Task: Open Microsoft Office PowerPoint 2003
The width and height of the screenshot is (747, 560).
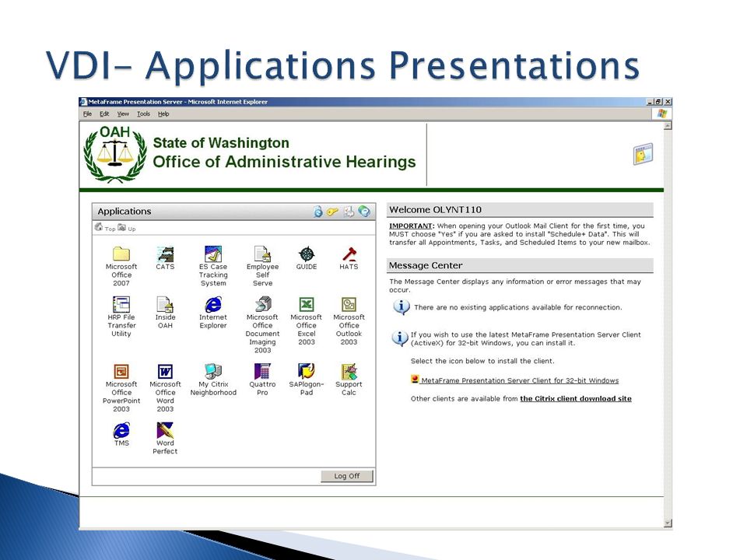Action: (121, 372)
